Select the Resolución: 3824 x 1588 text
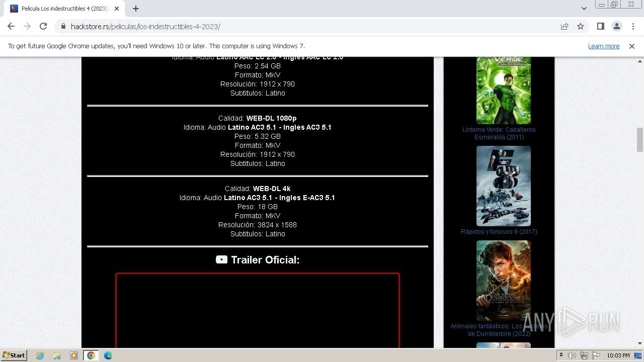The width and height of the screenshot is (644, 362). (258, 225)
